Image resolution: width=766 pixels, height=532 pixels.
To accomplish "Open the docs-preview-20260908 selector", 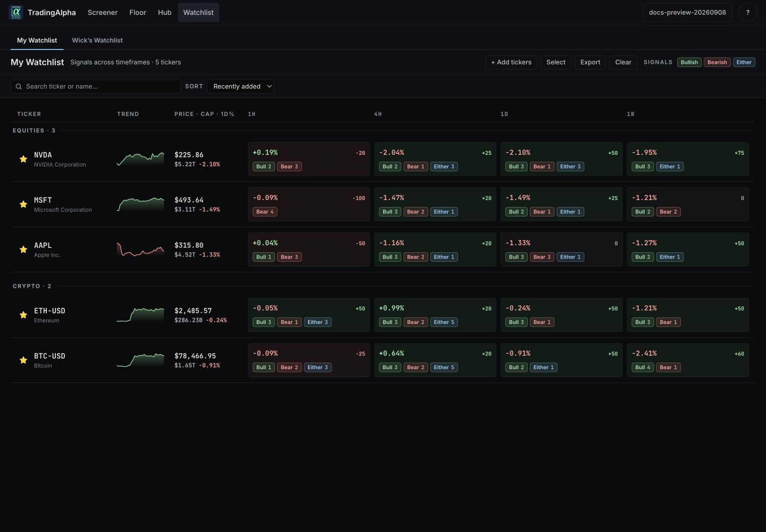I will click(x=687, y=12).
